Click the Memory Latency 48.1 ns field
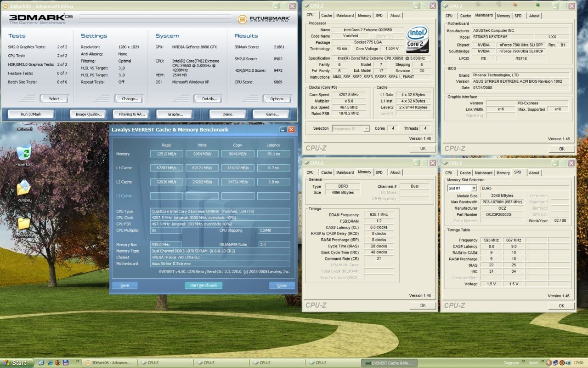Viewport: 588px width, 368px height. (273, 154)
